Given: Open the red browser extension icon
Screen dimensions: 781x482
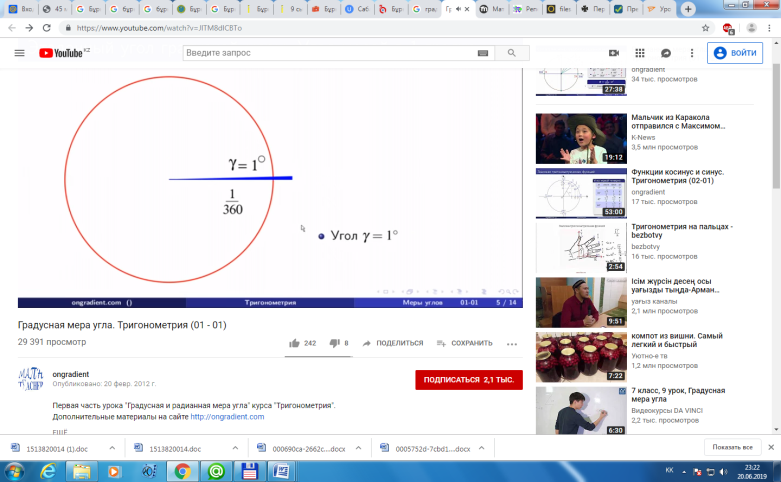Looking at the screenshot, I should [728, 28].
